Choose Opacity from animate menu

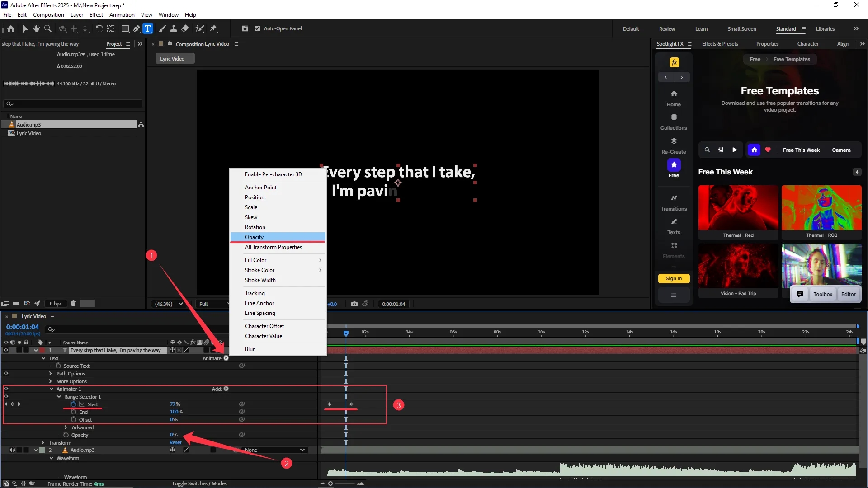278,237
